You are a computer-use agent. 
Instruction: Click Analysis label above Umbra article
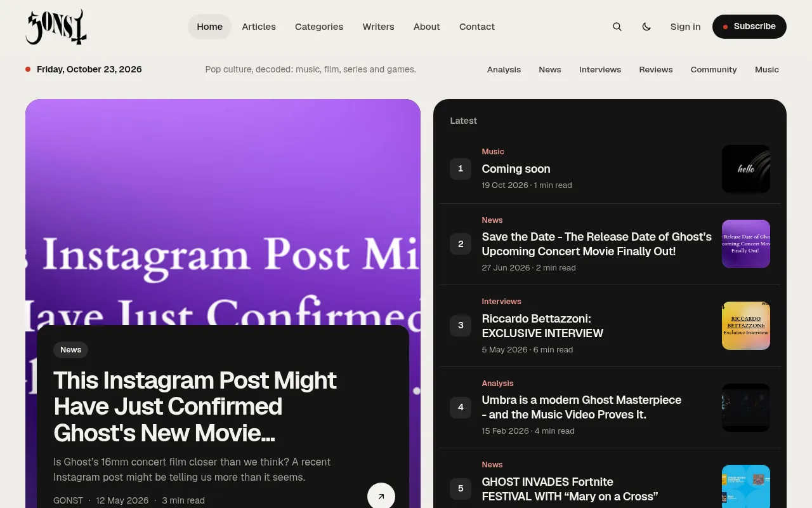(497, 384)
